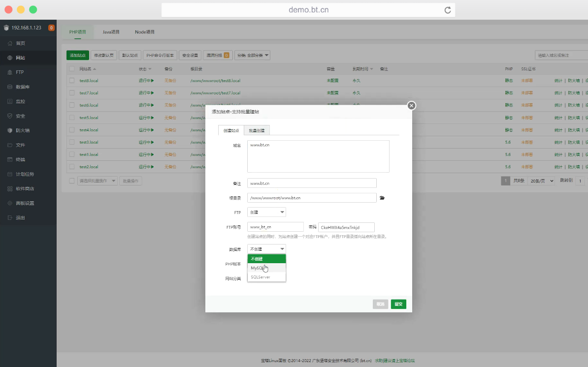Viewport: 588px width, 367px height.
Task: Open the 分类: 全部分类 dropdown
Action: pyautogui.click(x=253, y=56)
